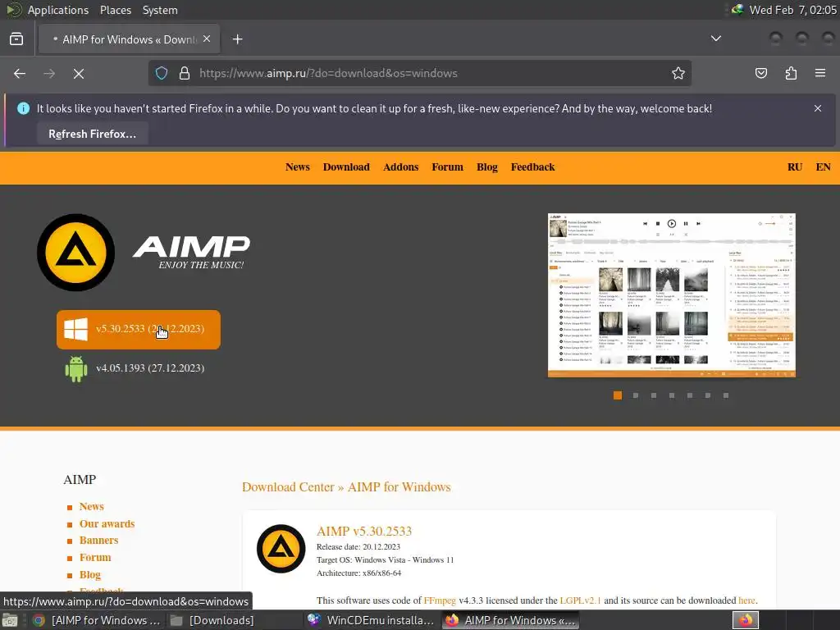The image size is (840, 630).
Task: Go back to the previous page
Action: (x=20, y=73)
